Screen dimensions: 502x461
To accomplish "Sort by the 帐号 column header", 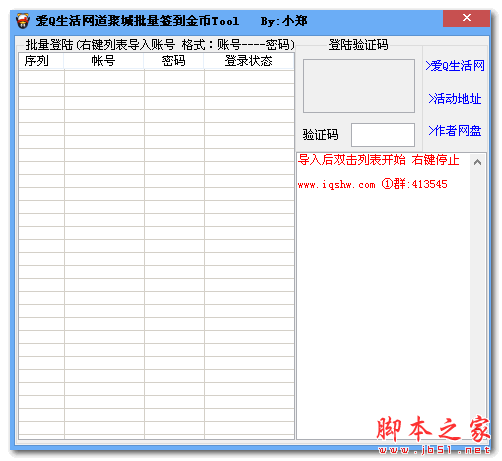I will click(x=104, y=61).
